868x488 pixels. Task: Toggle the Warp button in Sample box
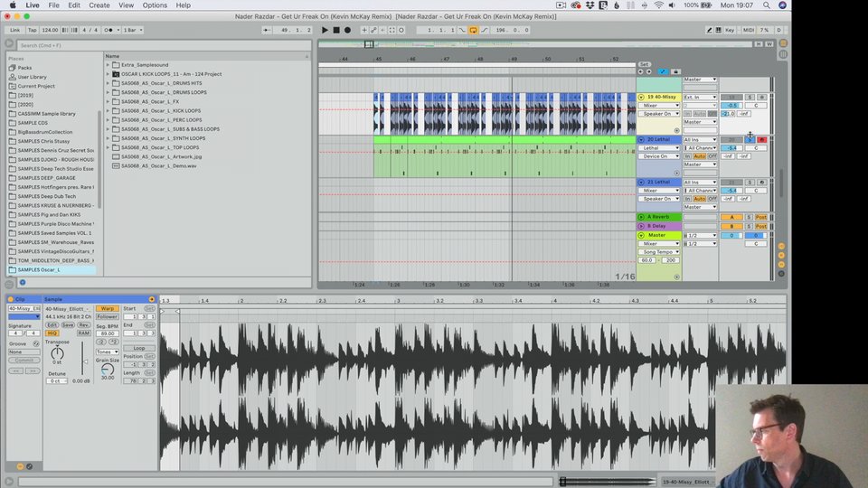[x=107, y=308]
